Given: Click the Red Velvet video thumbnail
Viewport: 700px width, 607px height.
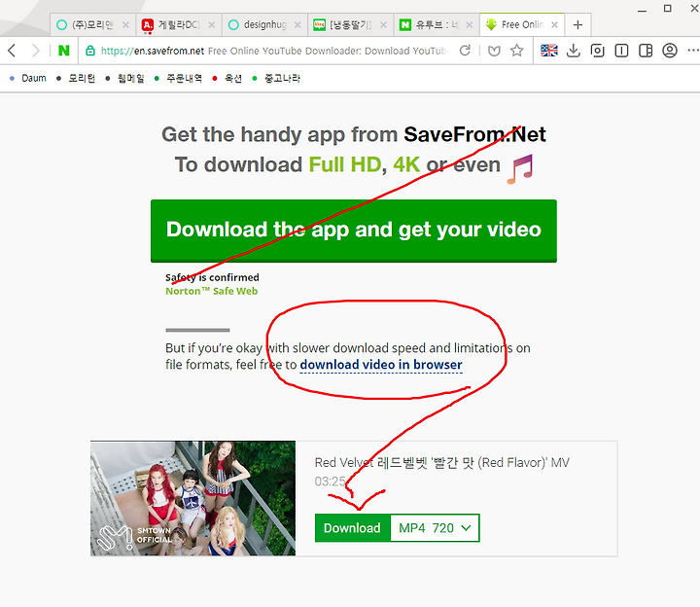Looking at the screenshot, I should click(x=192, y=498).
